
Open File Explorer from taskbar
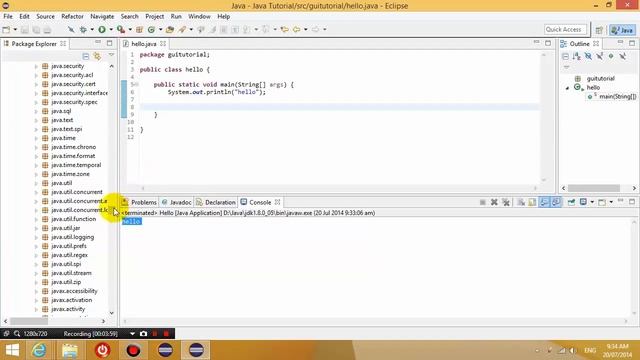click(x=70, y=350)
